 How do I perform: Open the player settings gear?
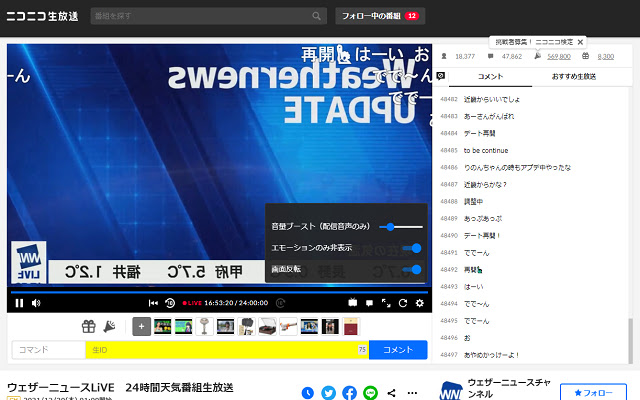point(420,303)
